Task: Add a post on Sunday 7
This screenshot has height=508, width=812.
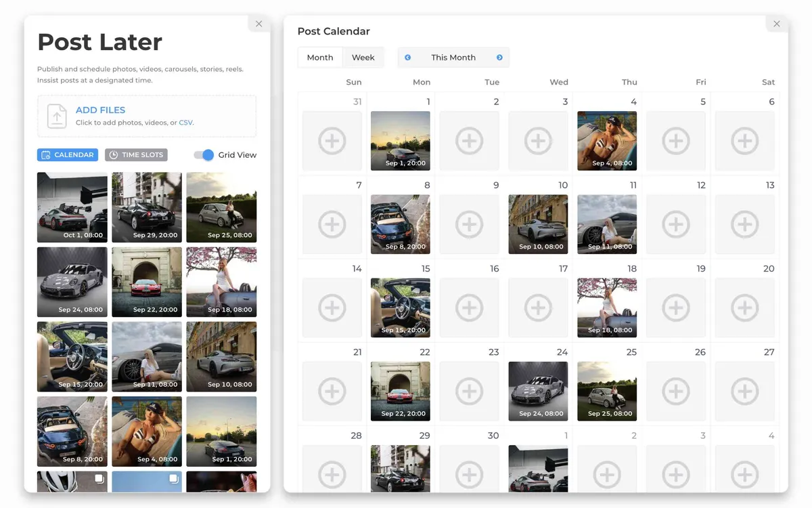Action: (x=332, y=224)
